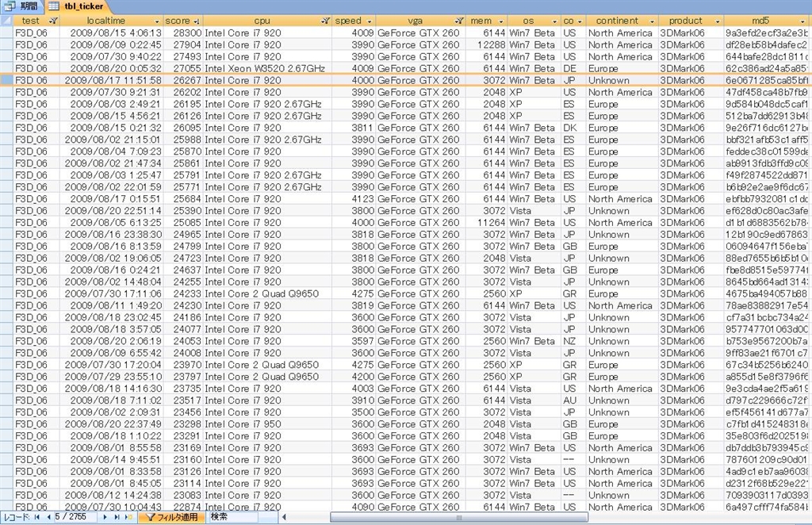This screenshot has width=812, height=525.
Task: Select the mem cell 12288
Action: pyautogui.click(x=486, y=44)
